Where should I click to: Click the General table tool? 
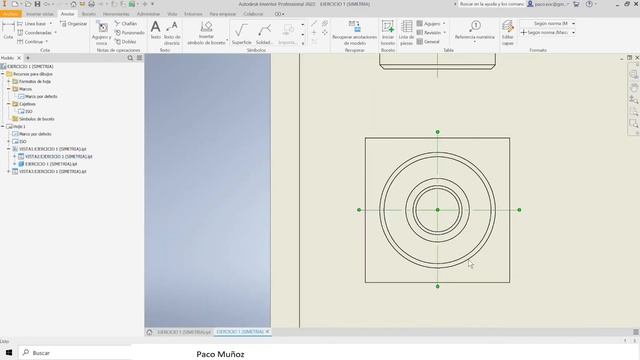(x=428, y=42)
